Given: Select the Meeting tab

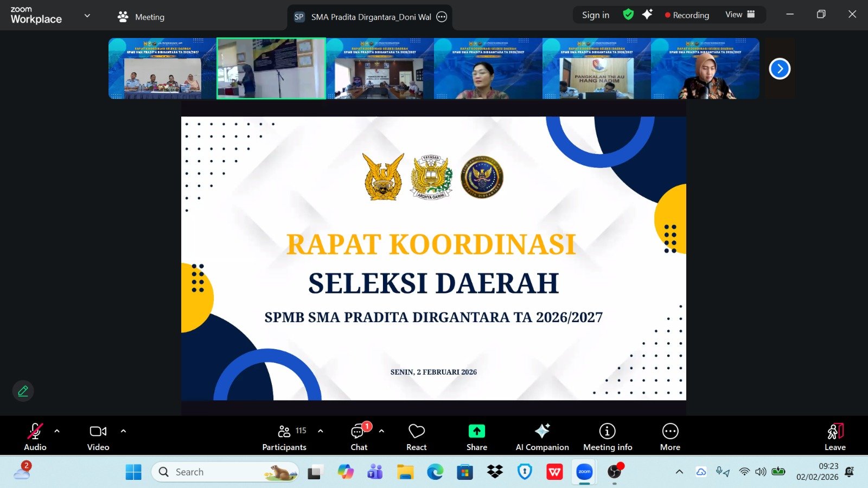Looking at the screenshot, I should point(142,17).
